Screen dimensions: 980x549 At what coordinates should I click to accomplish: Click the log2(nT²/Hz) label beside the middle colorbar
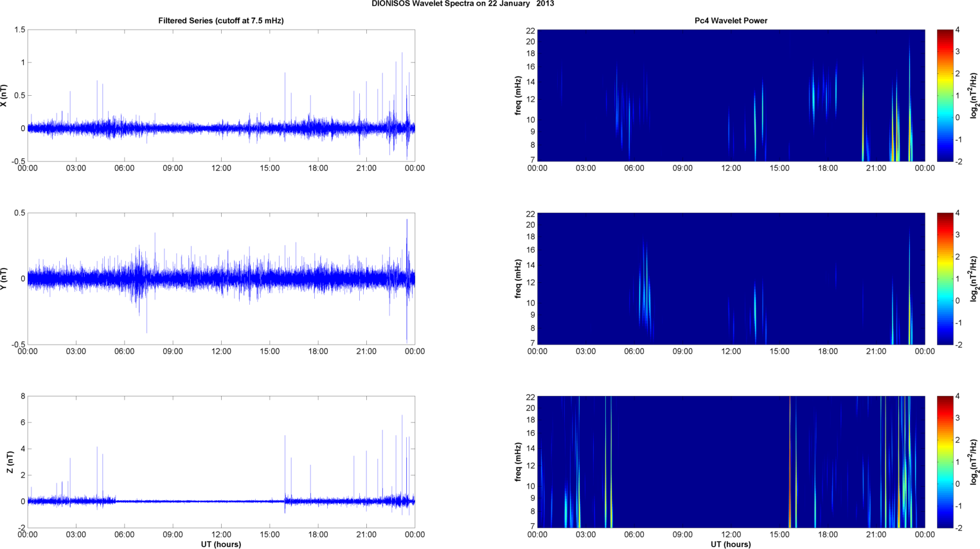click(x=974, y=278)
